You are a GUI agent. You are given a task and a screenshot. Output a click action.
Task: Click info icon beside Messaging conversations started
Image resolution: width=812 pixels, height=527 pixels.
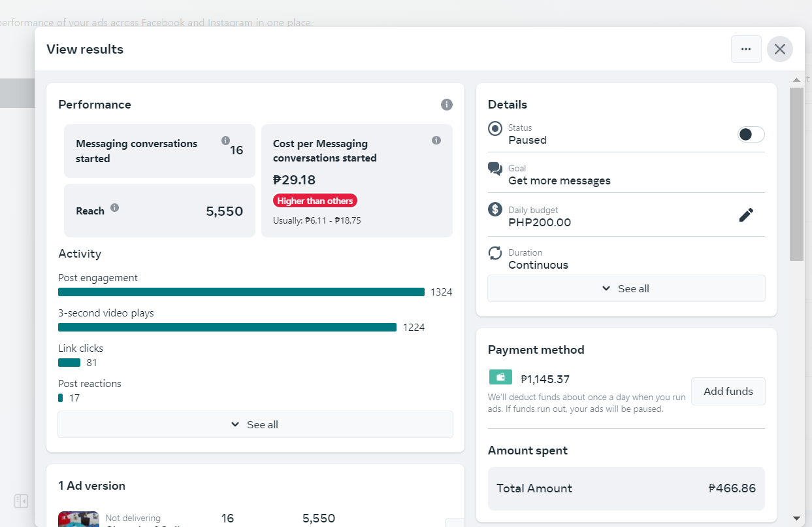225,141
